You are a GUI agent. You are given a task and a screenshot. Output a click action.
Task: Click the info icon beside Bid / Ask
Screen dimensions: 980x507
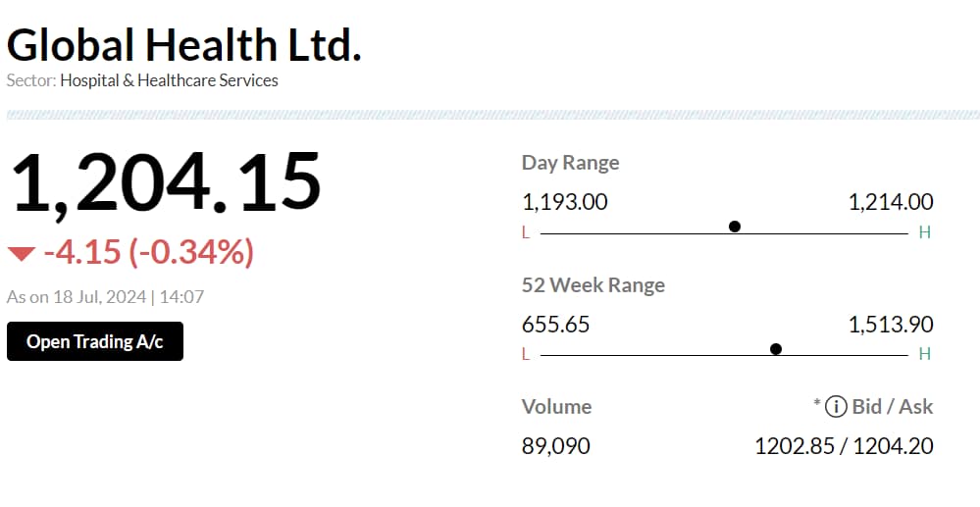pyautogui.click(x=836, y=406)
